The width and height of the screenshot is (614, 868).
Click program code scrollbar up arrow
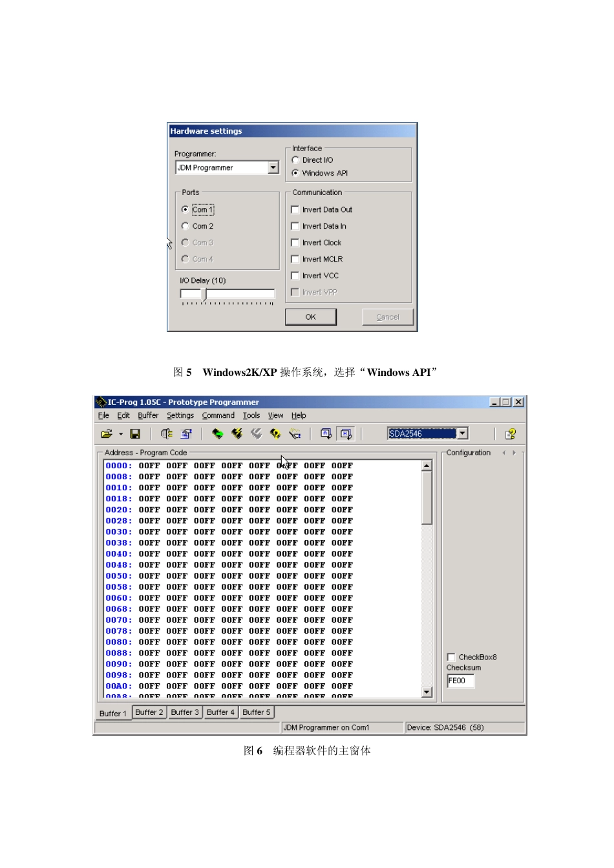(427, 466)
